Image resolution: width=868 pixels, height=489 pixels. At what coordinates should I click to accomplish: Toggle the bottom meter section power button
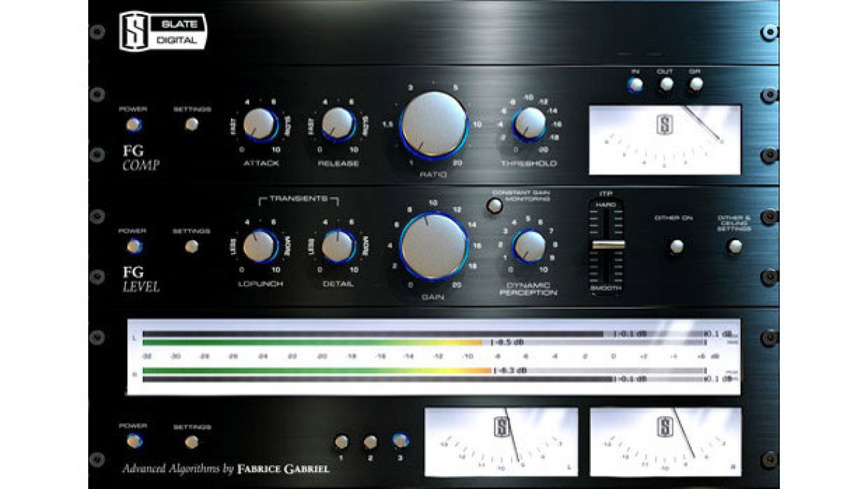pyautogui.click(x=134, y=441)
